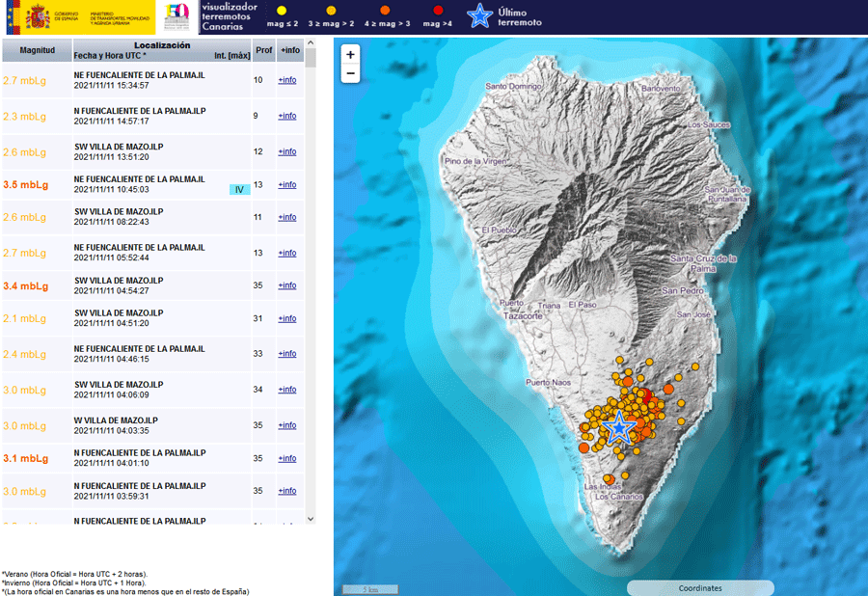Open +info for the 15:34:57 earthquake
The height and width of the screenshot is (596, 868).
point(286,80)
